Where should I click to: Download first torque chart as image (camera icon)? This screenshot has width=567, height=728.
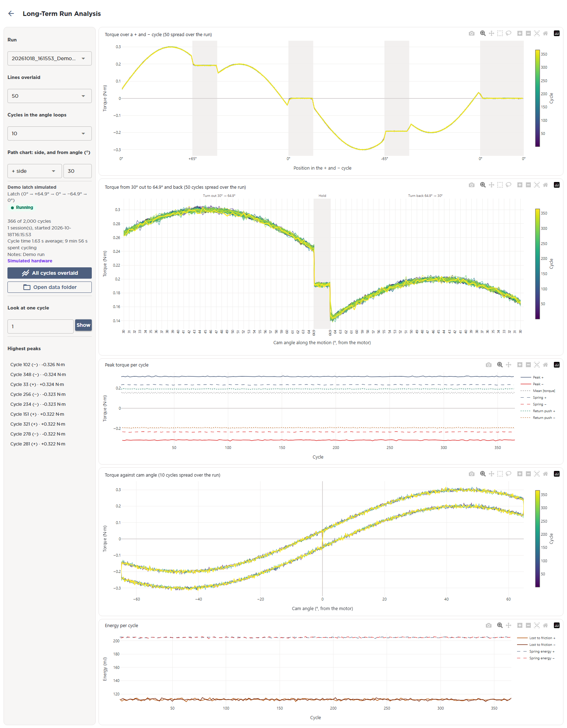tap(472, 33)
